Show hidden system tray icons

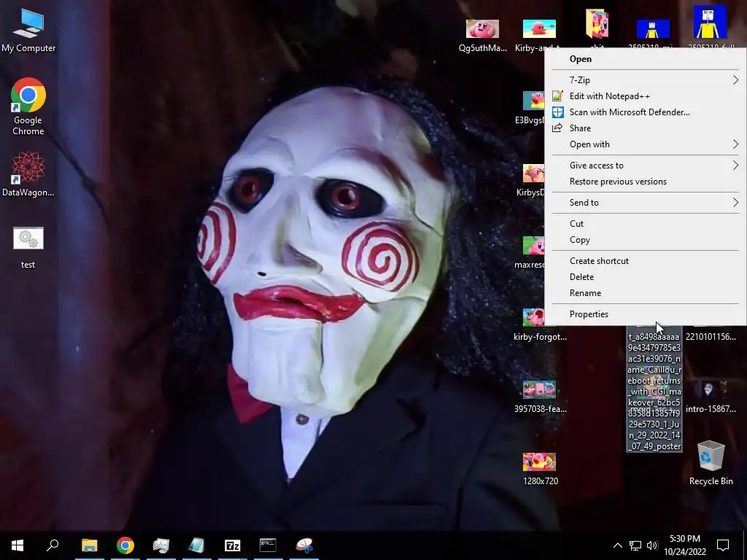pos(617,545)
